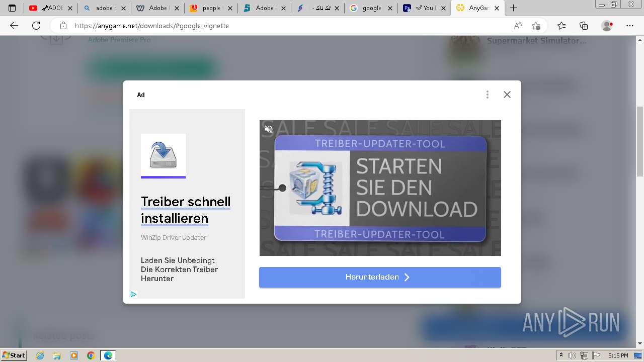
Task: Click the taskbar clock 5:15 PM
Action: [x=618, y=355]
